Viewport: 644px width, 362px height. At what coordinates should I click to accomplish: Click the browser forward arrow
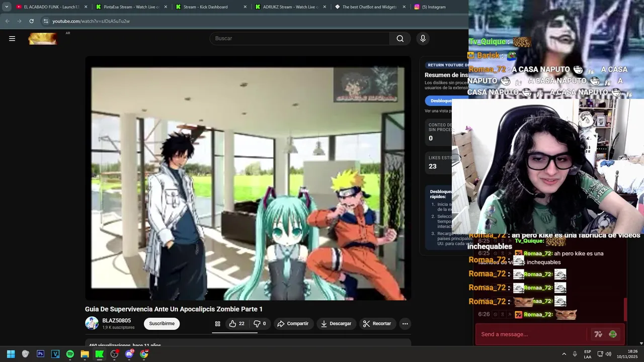point(19,21)
